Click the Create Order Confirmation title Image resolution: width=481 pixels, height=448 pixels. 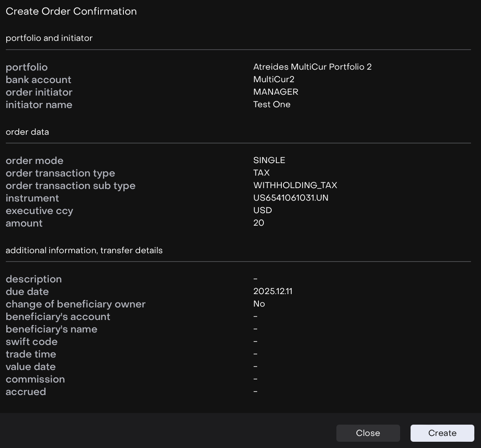tap(71, 11)
